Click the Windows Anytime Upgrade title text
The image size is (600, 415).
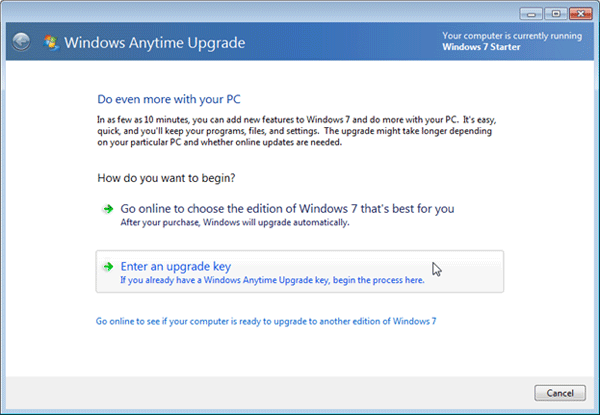coord(155,42)
